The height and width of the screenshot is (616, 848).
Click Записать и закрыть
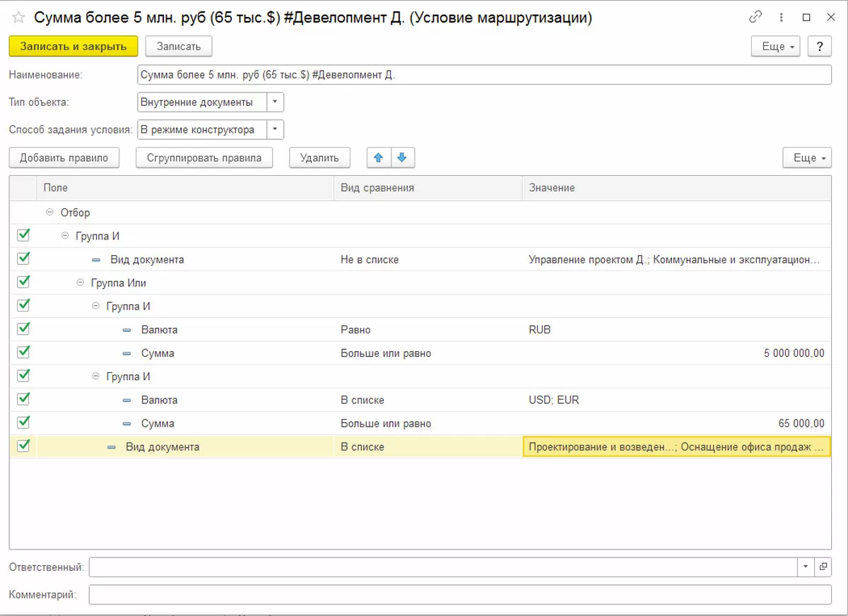[73, 47]
